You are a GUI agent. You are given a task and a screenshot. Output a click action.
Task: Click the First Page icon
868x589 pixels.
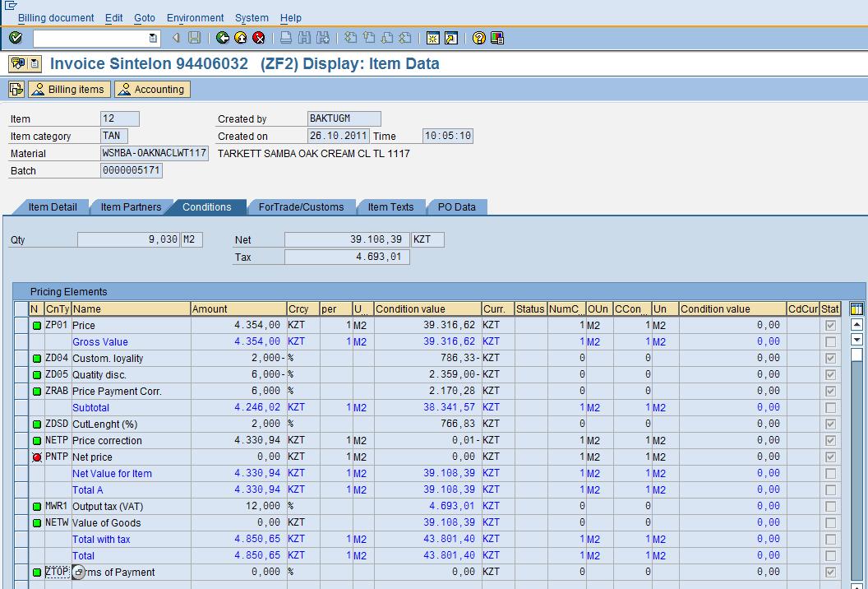pos(350,38)
